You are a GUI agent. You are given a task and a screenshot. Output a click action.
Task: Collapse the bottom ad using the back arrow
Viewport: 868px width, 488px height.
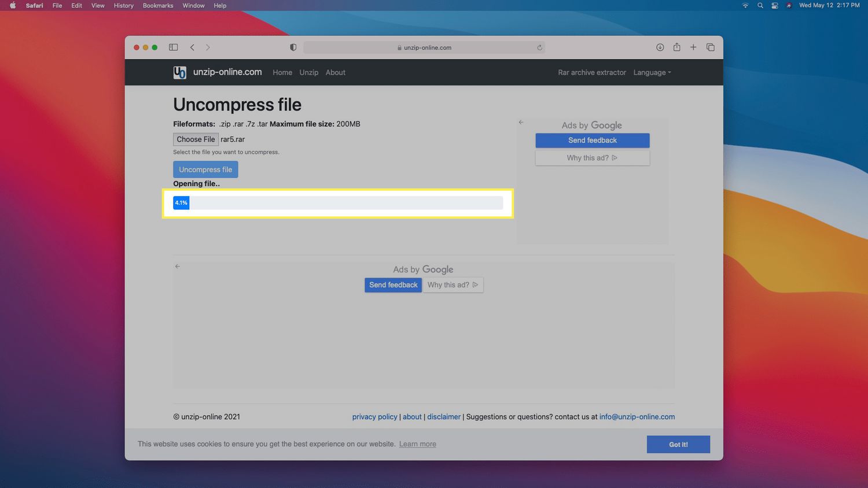(178, 267)
